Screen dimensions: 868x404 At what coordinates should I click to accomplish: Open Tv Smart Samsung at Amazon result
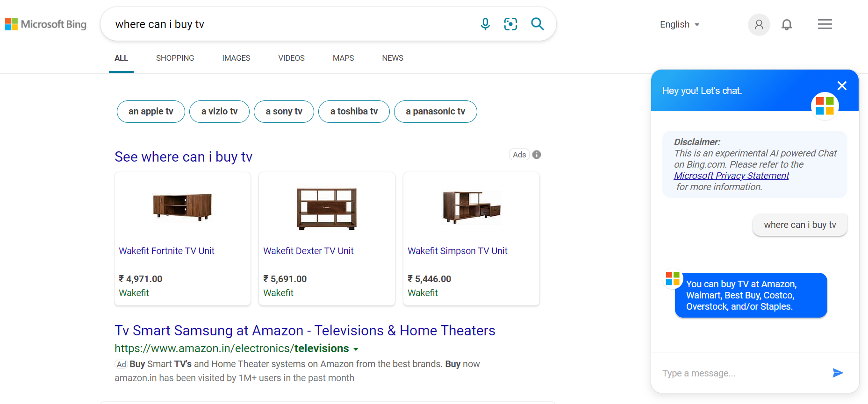coord(305,331)
